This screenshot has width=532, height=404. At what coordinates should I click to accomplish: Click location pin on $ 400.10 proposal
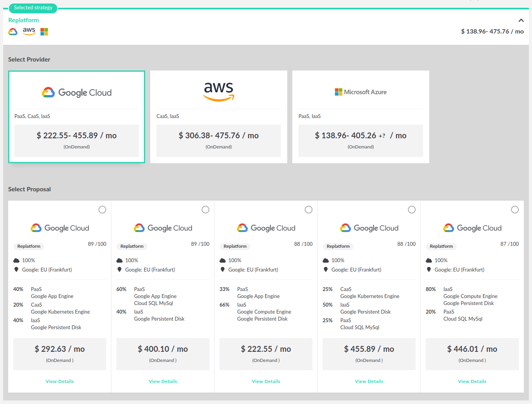coord(119,270)
